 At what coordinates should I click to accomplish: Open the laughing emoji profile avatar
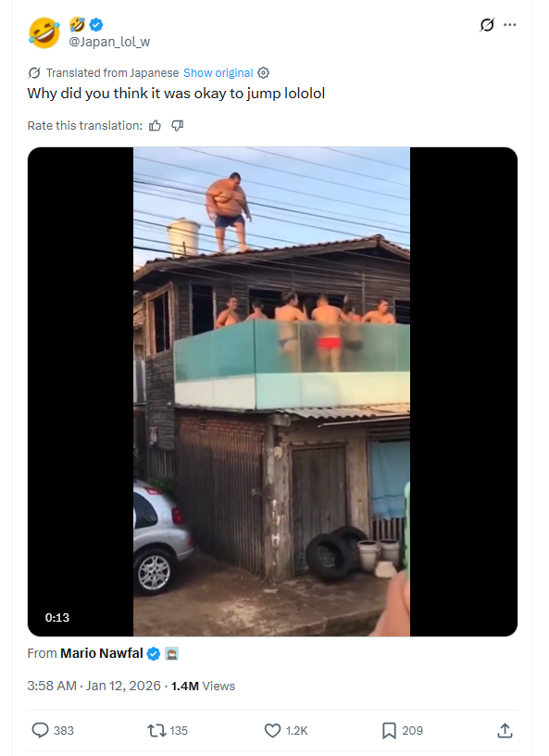point(44,32)
